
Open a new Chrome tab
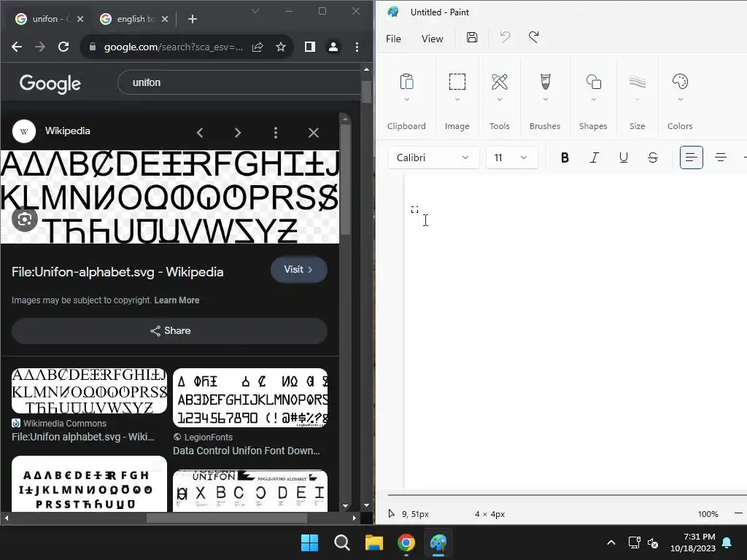click(193, 19)
